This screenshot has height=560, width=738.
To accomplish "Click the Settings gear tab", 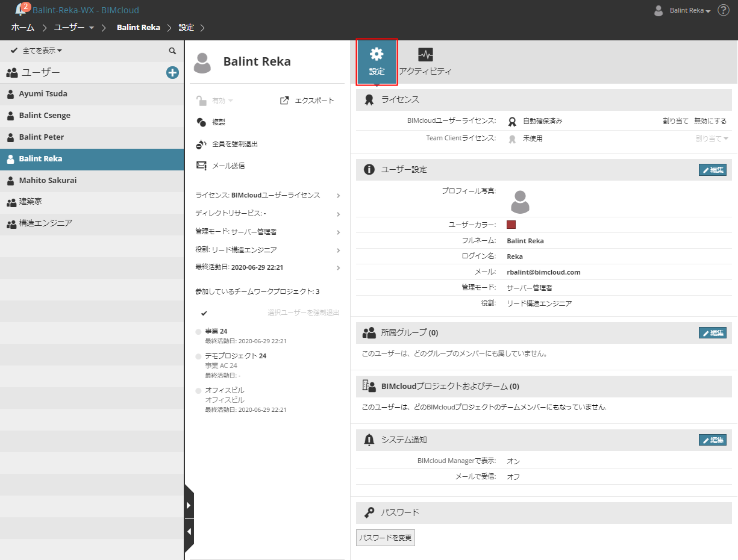I will tap(377, 62).
